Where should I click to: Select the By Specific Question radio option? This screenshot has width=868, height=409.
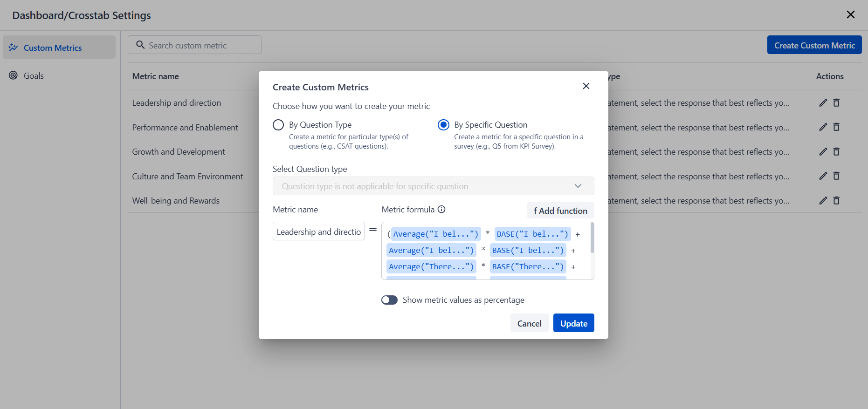pos(443,125)
